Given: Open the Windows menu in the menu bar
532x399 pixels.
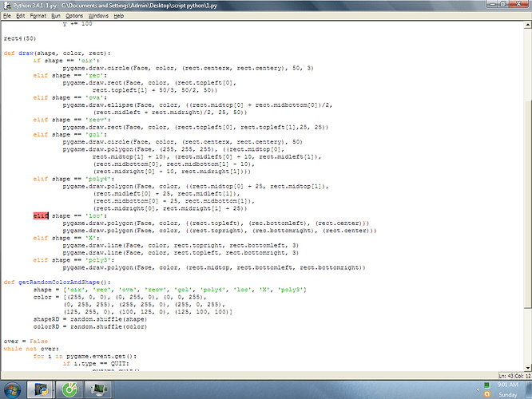Looking at the screenshot, I should pyautogui.click(x=98, y=15).
